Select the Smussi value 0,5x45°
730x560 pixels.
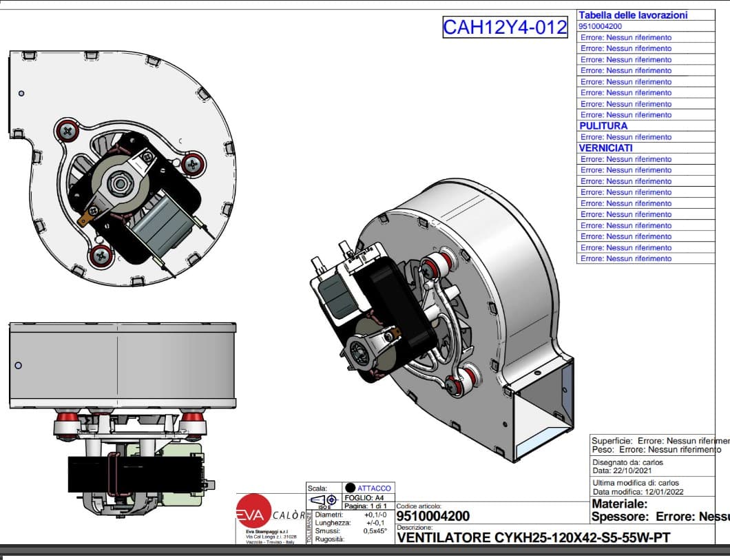point(375,530)
